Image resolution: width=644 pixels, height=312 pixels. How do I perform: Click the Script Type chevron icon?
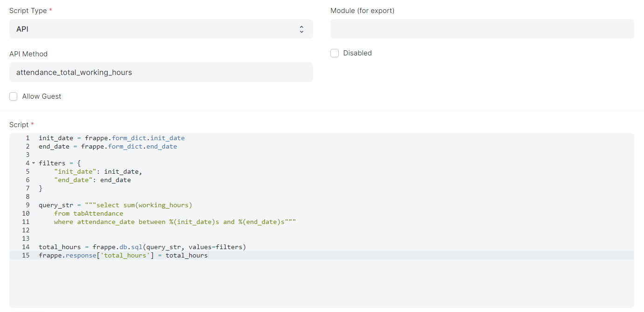tap(301, 28)
